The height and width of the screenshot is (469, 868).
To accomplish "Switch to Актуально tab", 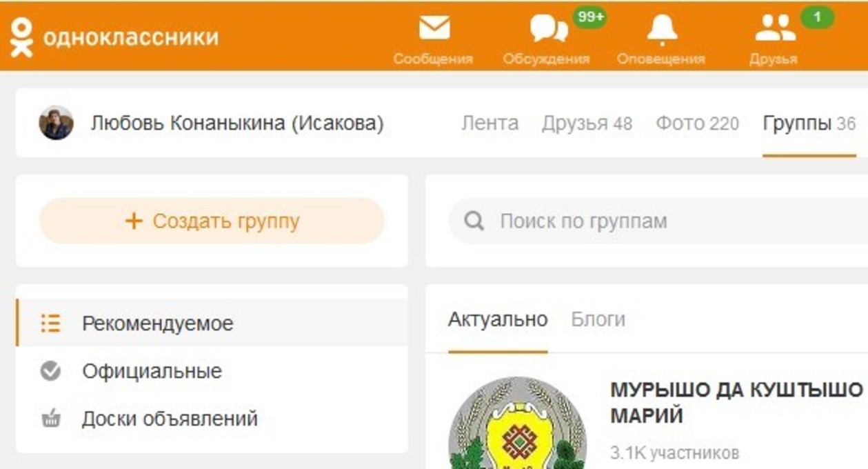I will pyautogui.click(x=498, y=319).
